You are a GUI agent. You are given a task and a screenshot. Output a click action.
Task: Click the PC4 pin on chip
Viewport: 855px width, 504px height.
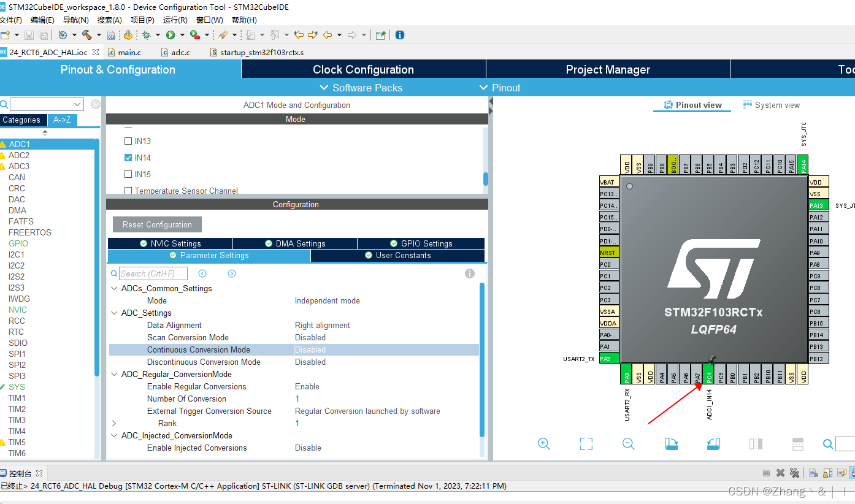(x=709, y=374)
